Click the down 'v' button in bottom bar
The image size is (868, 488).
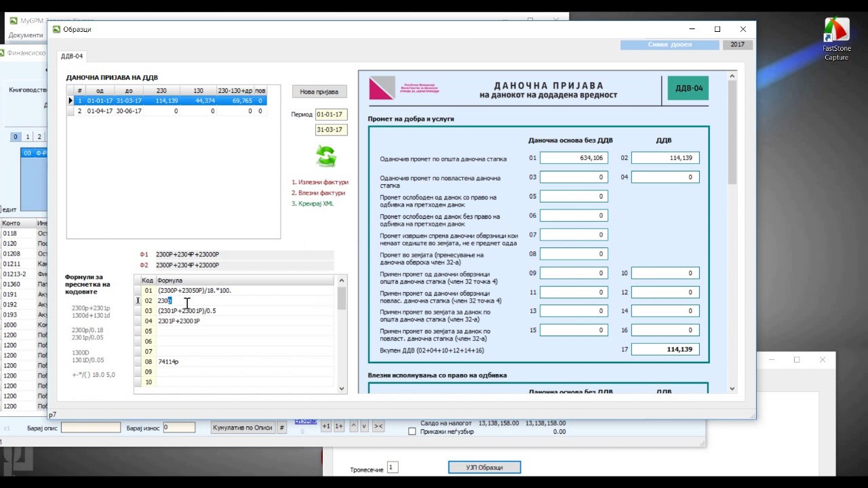click(x=364, y=426)
